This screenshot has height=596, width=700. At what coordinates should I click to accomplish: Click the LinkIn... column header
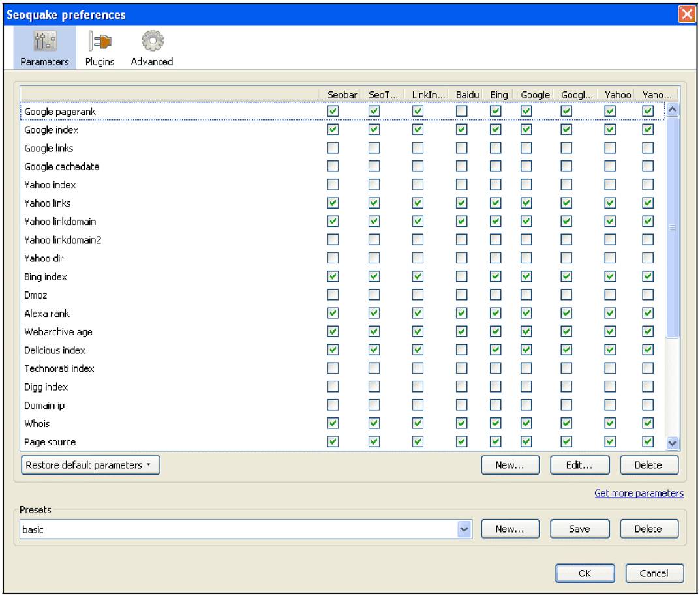coord(428,95)
